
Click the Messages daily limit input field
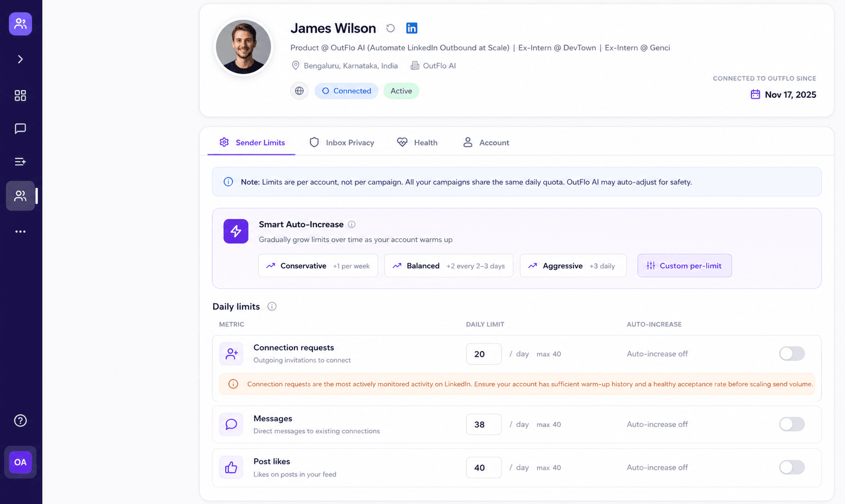[x=484, y=424]
